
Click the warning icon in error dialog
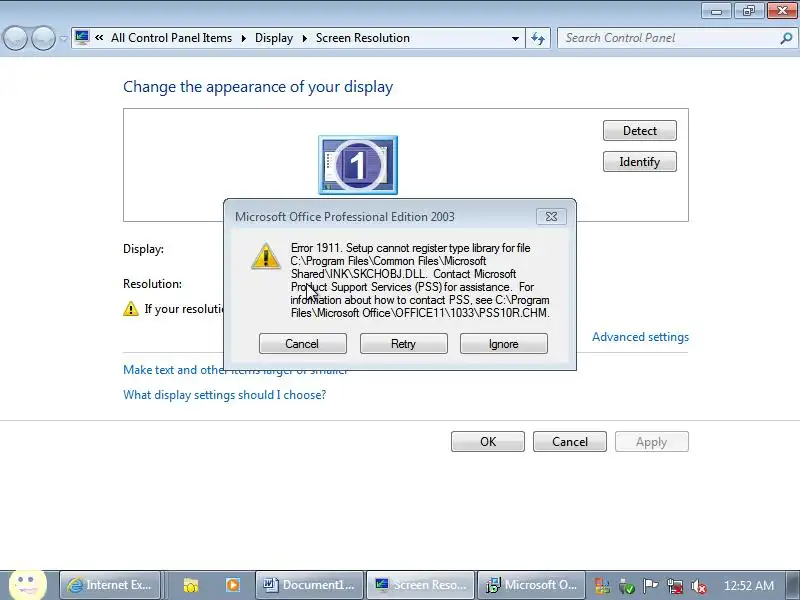coord(265,256)
